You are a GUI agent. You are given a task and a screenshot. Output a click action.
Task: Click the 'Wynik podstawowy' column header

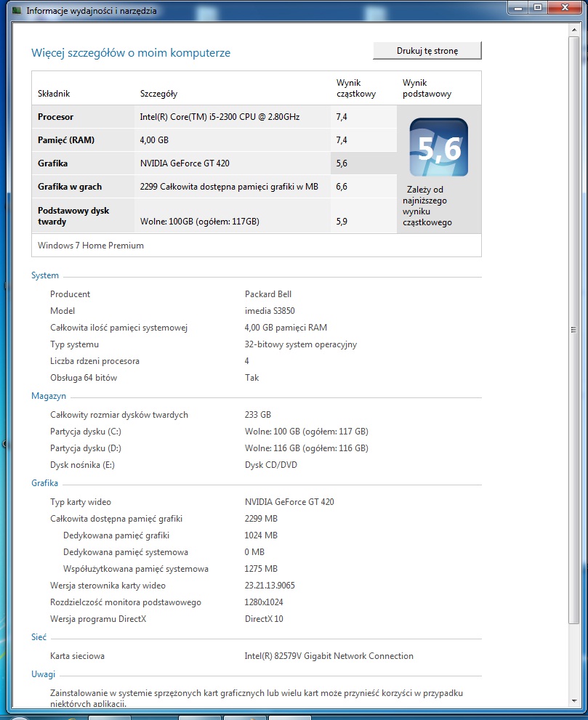click(427, 88)
